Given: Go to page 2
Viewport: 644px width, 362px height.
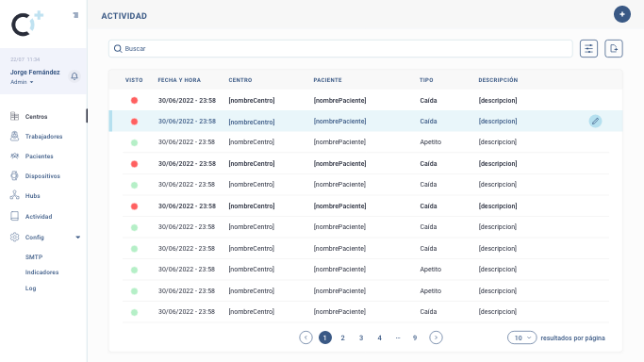Looking at the screenshot, I should click(342, 337).
